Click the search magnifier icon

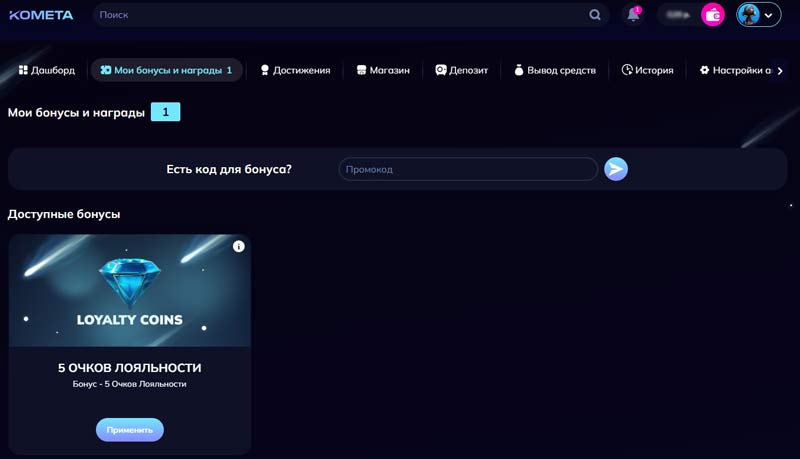(595, 15)
